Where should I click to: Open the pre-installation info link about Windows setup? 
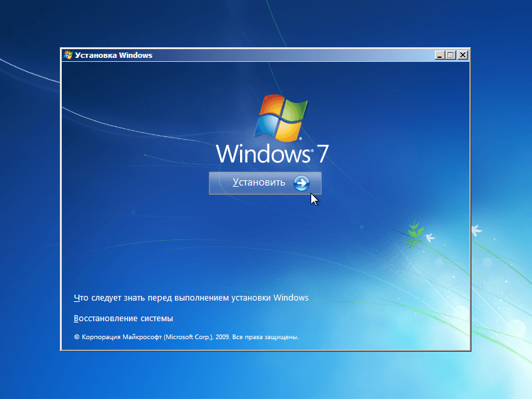point(191,298)
